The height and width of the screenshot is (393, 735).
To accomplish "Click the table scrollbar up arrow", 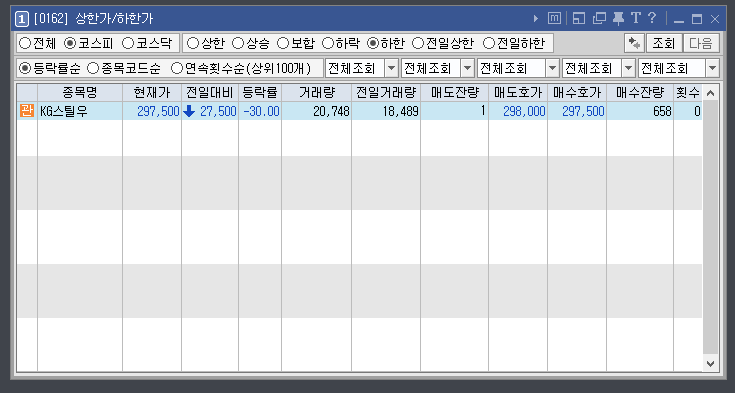I will point(710,93).
